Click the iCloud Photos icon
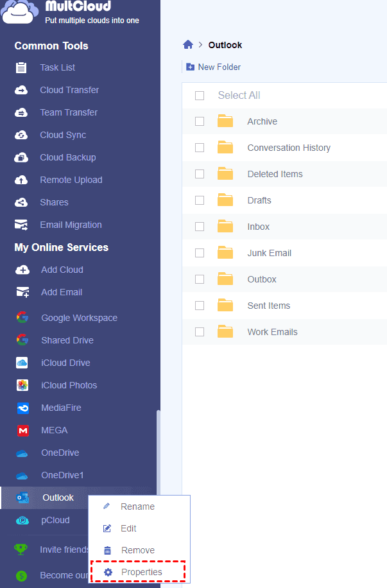 point(22,385)
